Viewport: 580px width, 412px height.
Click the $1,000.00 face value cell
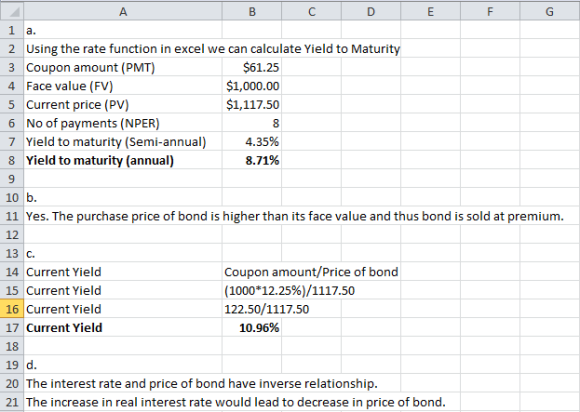[252, 86]
